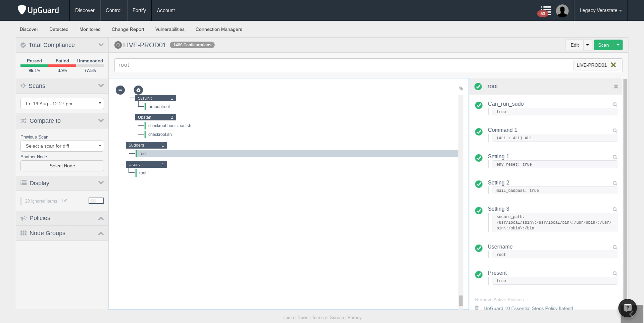Click the Passed compliance bar

tap(34, 66)
